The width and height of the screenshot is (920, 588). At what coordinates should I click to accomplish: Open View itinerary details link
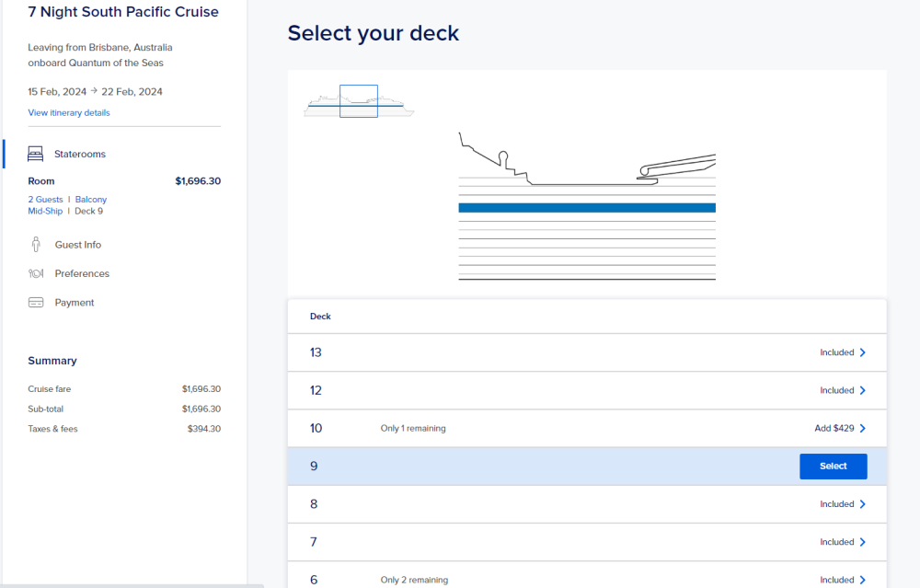(x=69, y=113)
